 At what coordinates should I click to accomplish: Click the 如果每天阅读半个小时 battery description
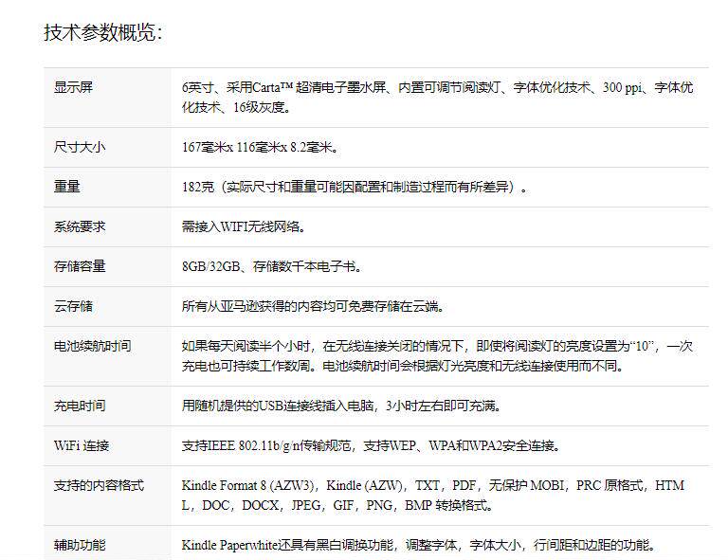pyautogui.click(x=437, y=356)
